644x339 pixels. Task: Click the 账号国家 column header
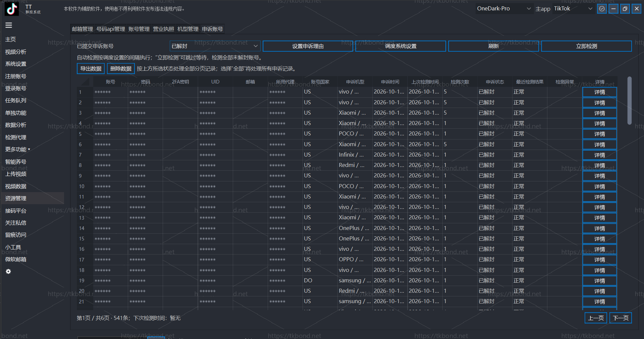320,82
